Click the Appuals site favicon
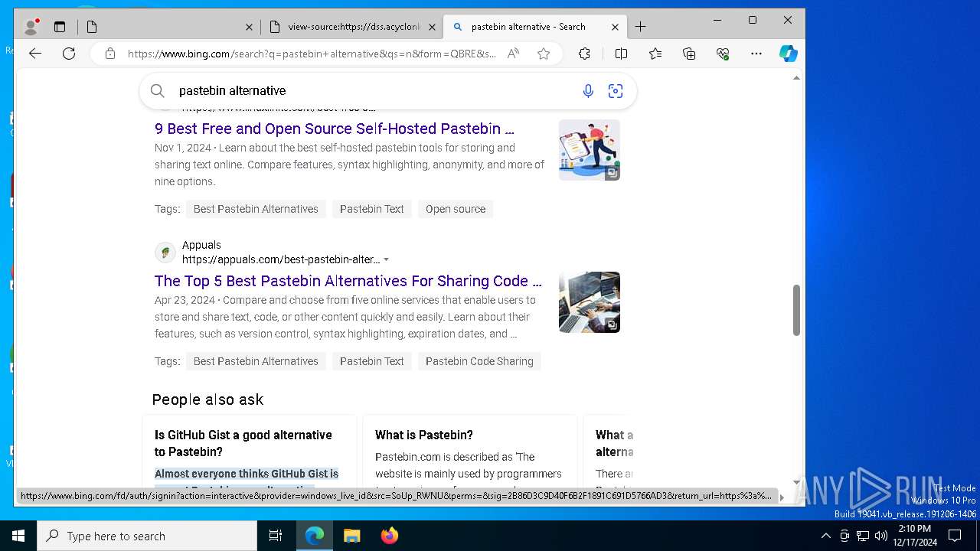This screenshot has height=551, width=980. click(x=165, y=253)
